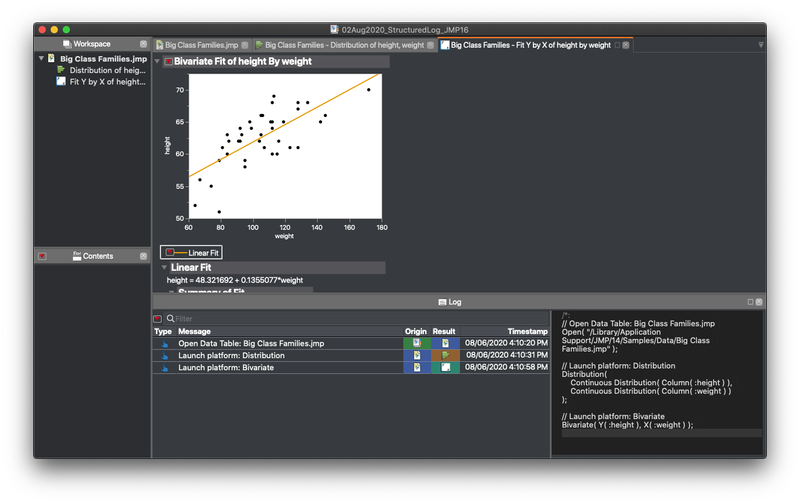Image resolution: width=800 pixels, height=503 pixels.
Task: Click timestamp 08/06/2020 4:10:20 PM
Action: (506, 343)
